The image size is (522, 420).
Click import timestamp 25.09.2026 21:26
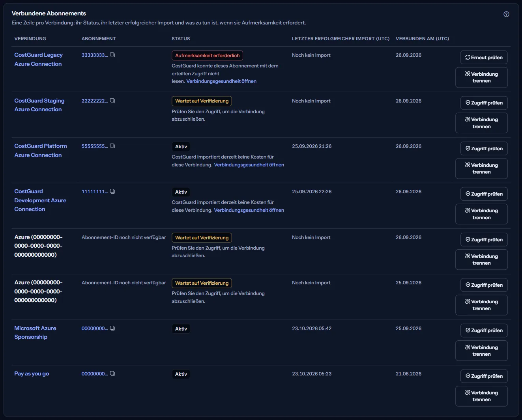312,146
